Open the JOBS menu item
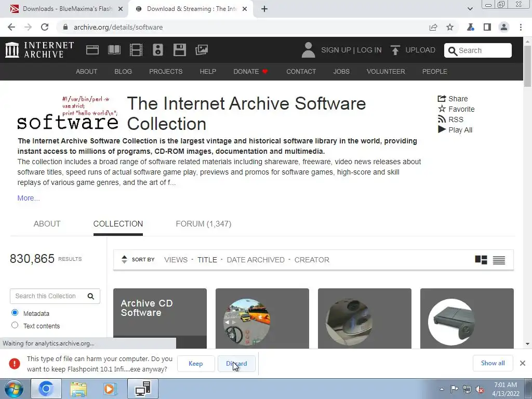Image resolution: width=532 pixels, height=399 pixels. (x=341, y=72)
